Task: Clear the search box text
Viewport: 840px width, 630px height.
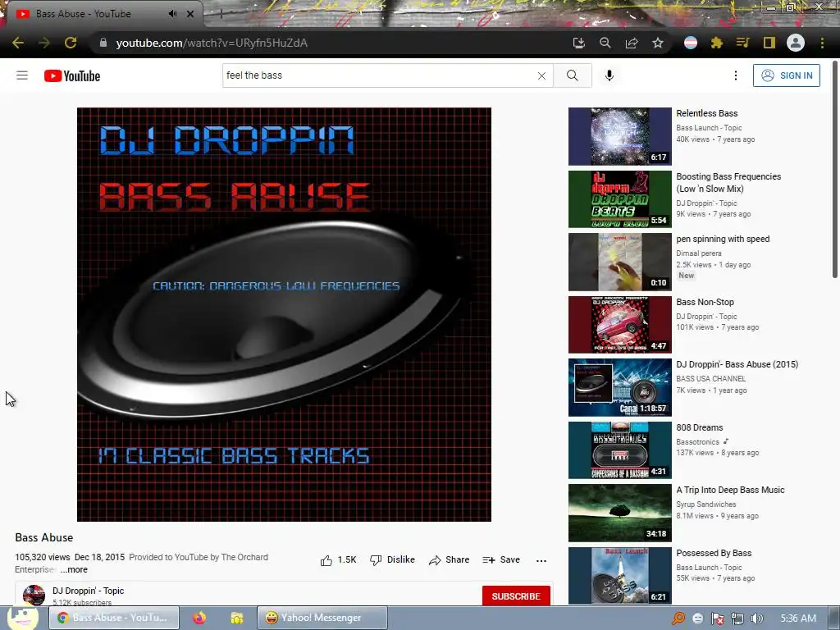Action: pyautogui.click(x=541, y=75)
